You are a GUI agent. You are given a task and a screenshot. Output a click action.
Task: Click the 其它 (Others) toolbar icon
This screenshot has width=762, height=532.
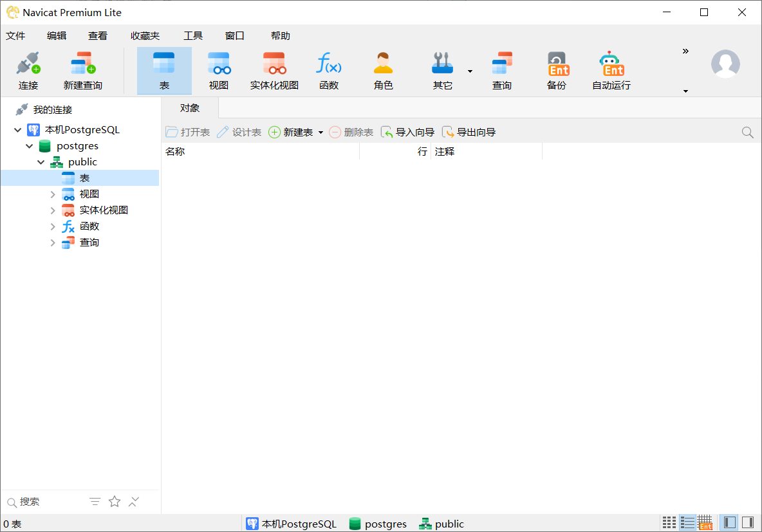click(x=442, y=71)
